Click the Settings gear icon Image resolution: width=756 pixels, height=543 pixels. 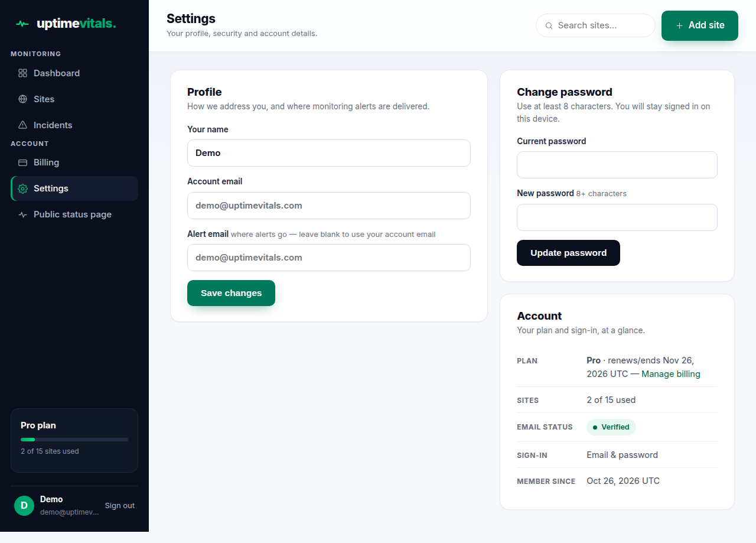coord(22,188)
